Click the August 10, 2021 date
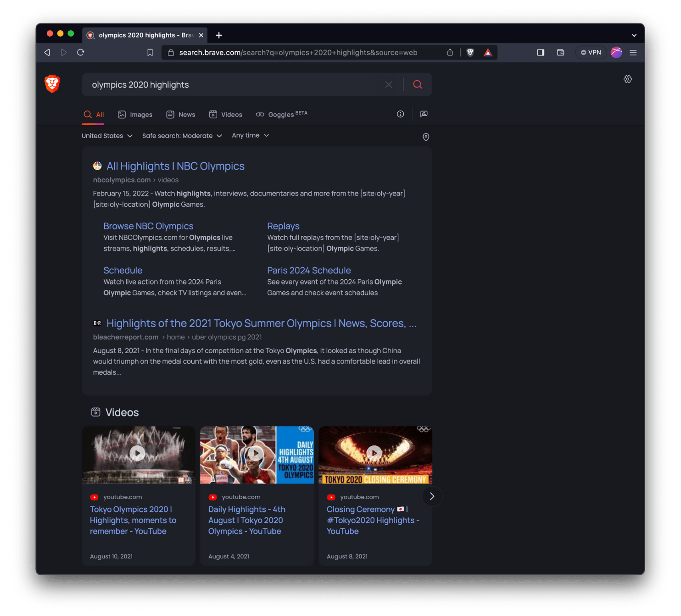The height and width of the screenshot is (616, 681). click(x=111, y=556)
